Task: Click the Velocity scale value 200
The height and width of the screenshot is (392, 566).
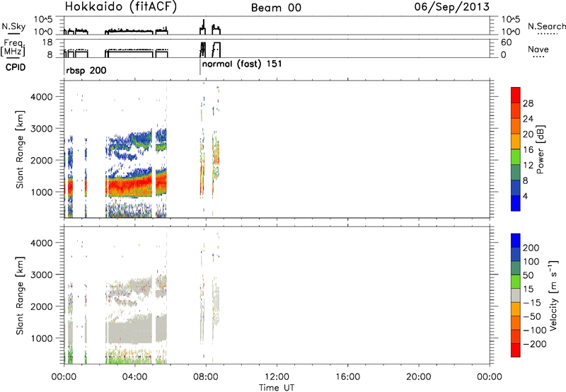Action: pos(531,248)
